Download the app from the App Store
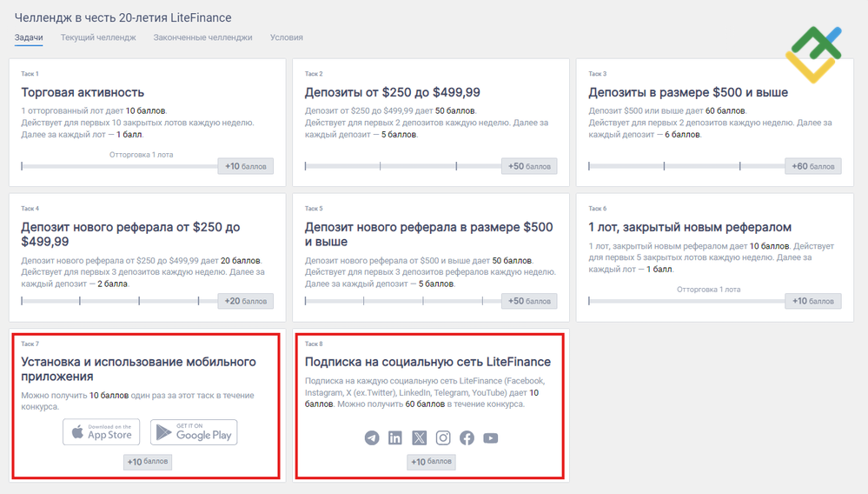 tap(102, 432)
